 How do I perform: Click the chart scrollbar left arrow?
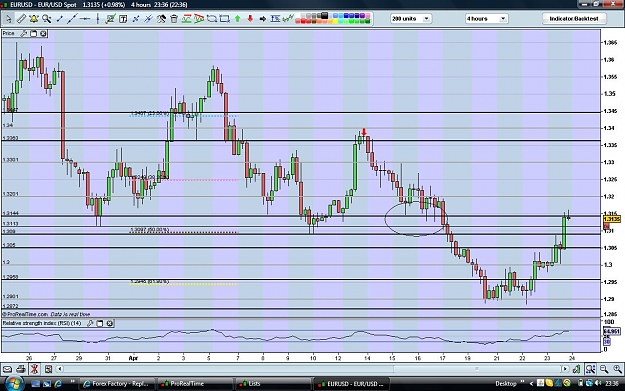tap(60, 369)
